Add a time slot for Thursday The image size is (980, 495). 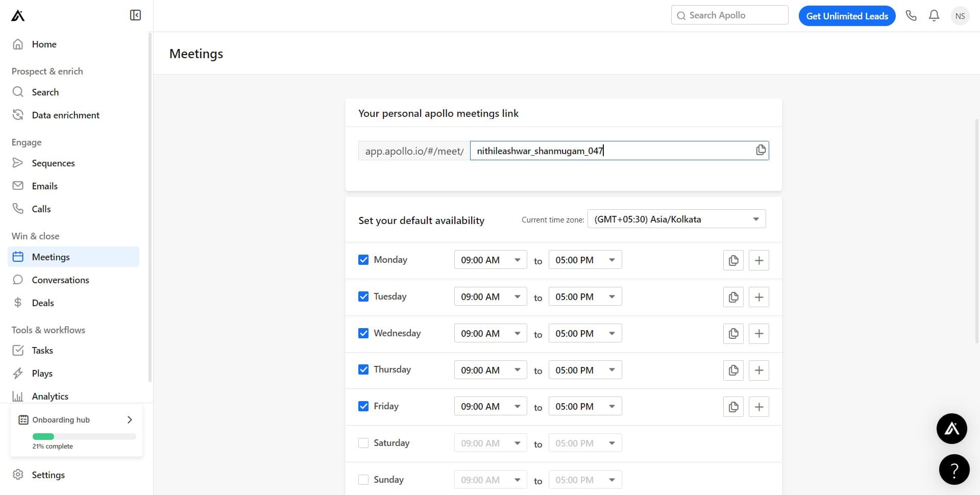(759, 370)
